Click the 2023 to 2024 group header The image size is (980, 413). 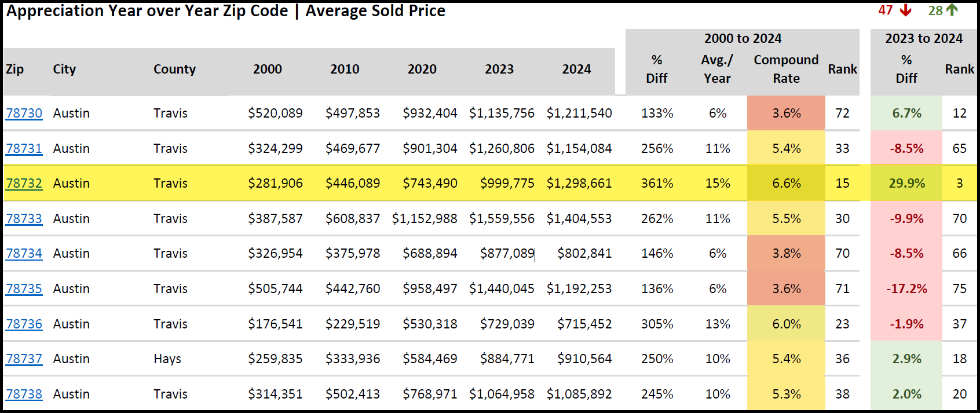click(924, 38)
